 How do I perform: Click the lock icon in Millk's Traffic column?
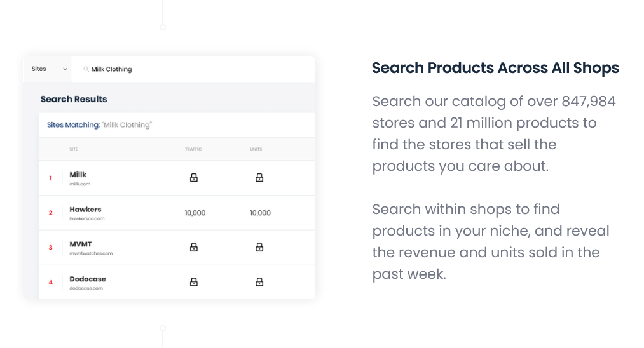pyautogui.click(x=194, y=178)
